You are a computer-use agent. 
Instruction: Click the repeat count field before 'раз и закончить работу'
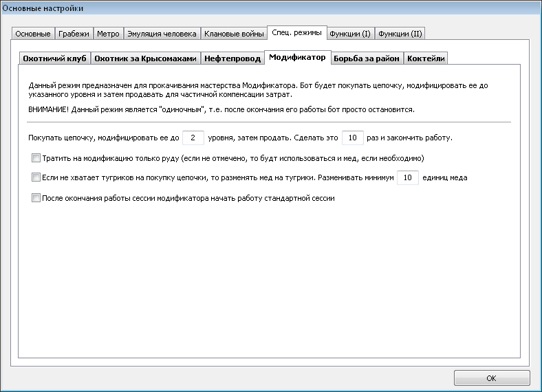pos(353,138)
